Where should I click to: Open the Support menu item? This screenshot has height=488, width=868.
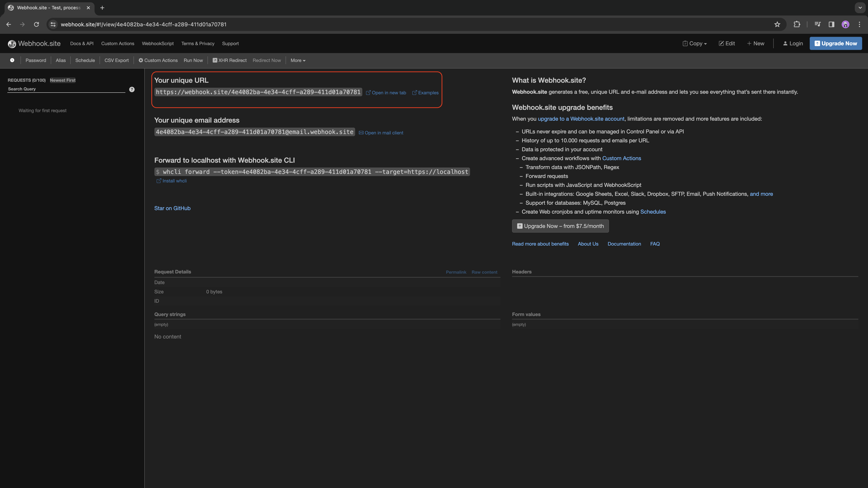click(x=230, y=43)
